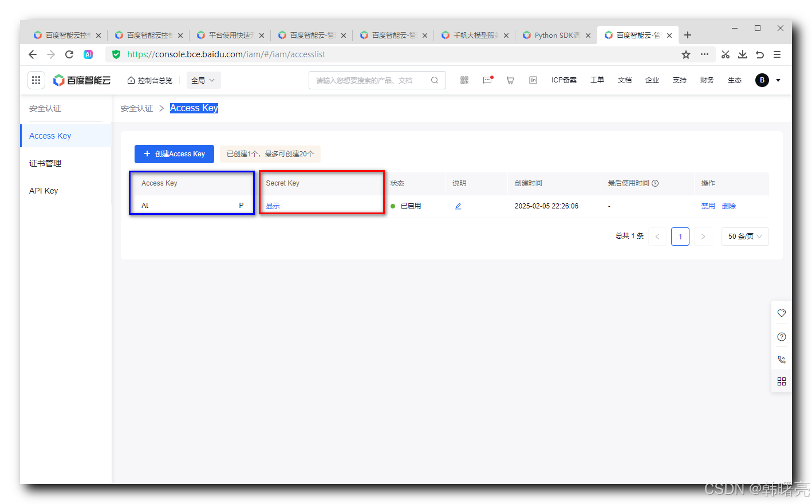Viewport: 812px width, 504px height.
Task: Click 安全认证 in the breadcrumb
Action: click(137, 108)
